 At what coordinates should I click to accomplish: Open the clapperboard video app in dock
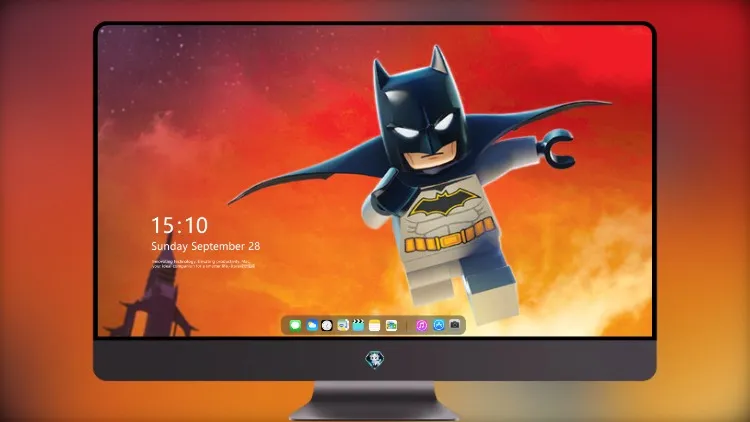(x=358, y=326)
